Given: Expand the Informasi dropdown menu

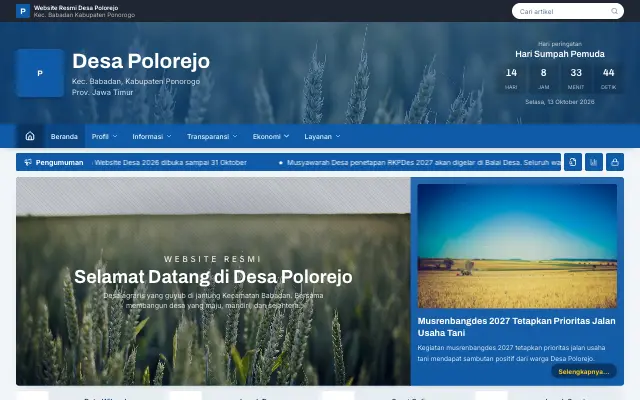Looking at the screenshot, I should point(152,136).
